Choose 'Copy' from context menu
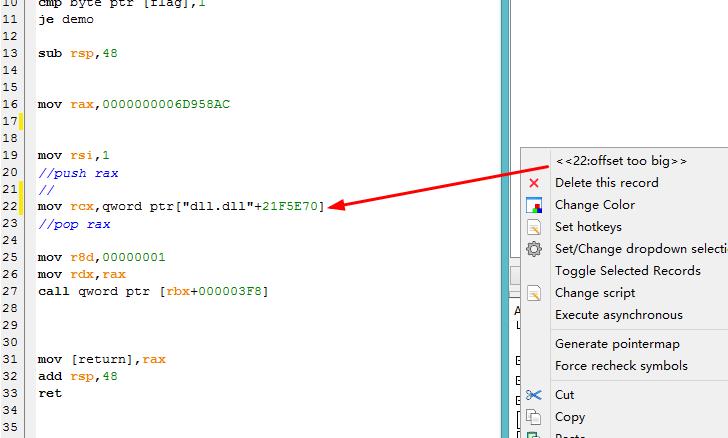728x438 pixels. point(570,417)
